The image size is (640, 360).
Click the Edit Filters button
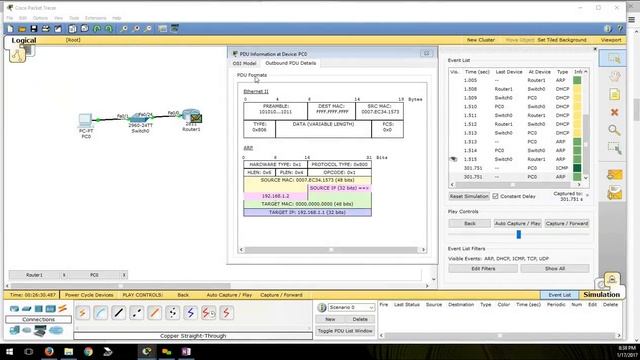tap(483, 269)
